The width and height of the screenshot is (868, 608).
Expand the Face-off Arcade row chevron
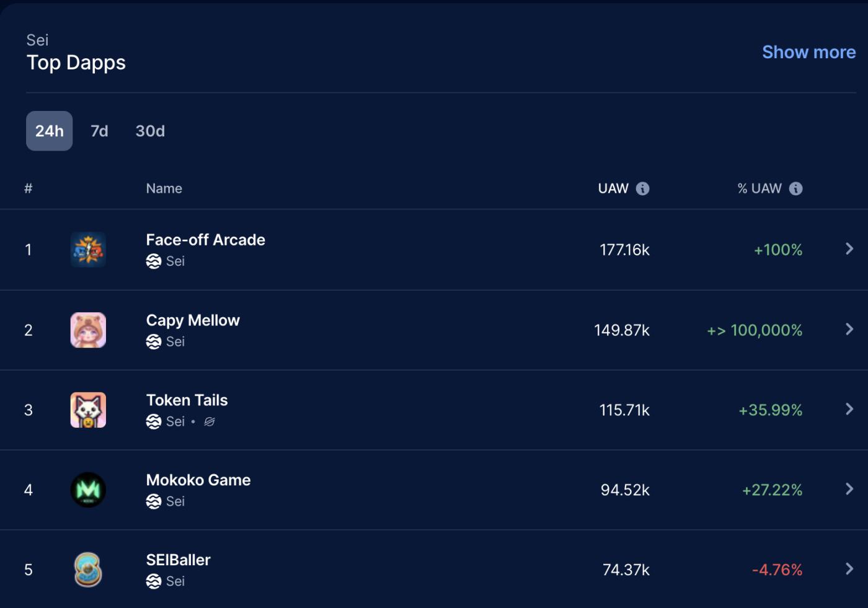[x=849, y=249]
